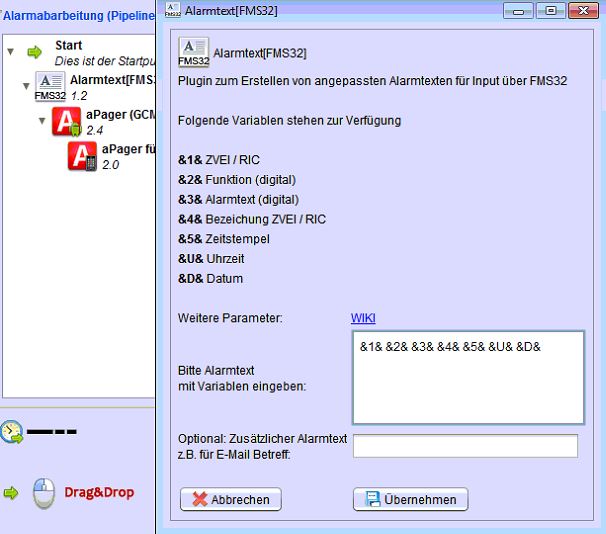Maximize the Alarmtext[FMS32] dialog window
Viewport: 606px width, 534px height.
click(x=548, y=11)
